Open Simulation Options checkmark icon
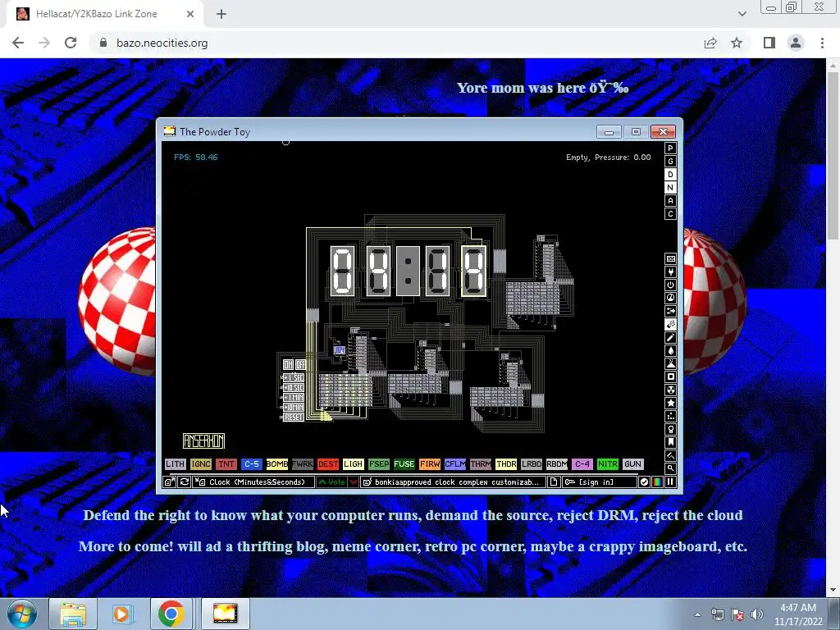The width and height of the screenshot is (840, 630). coord(645,482)
